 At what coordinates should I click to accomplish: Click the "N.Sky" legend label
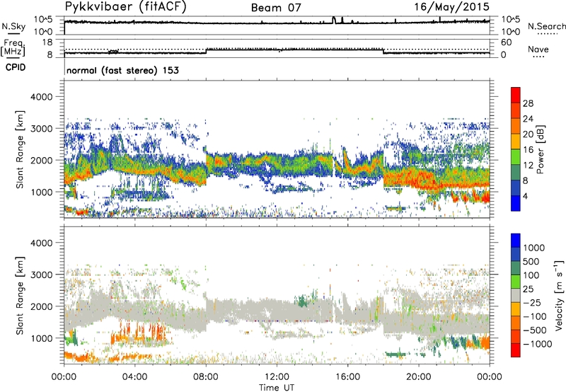tap(13, 26)
